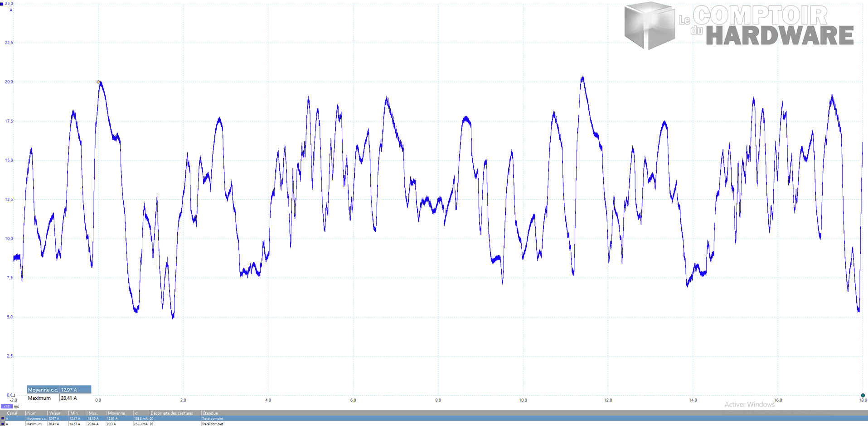Click the blue Channel A square beside 25,0
Screen dimensions: 868x426
click(2, 4)
